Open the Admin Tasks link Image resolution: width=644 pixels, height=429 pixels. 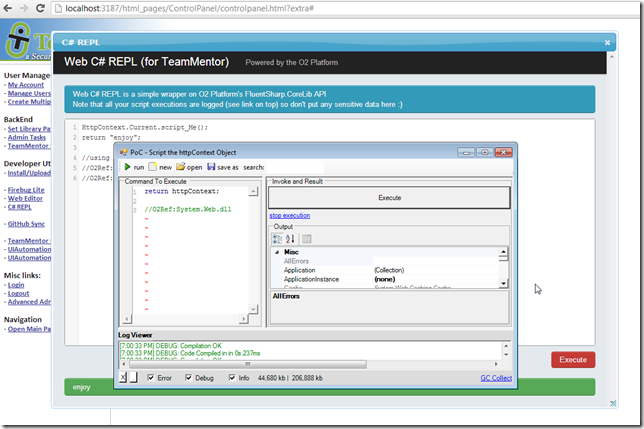pyautogui.click(x=27, y=137)
